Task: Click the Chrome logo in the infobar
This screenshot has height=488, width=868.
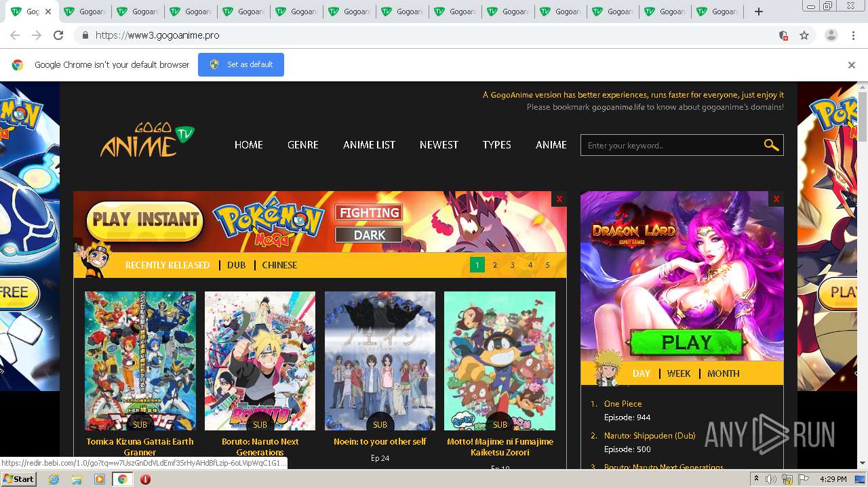Action: pos(18,65)
